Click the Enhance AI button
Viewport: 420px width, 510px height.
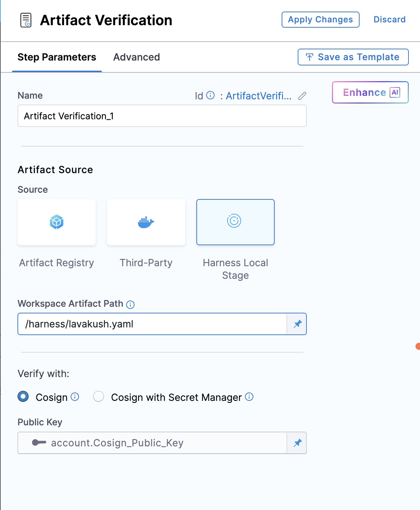(x=370, y=92)
